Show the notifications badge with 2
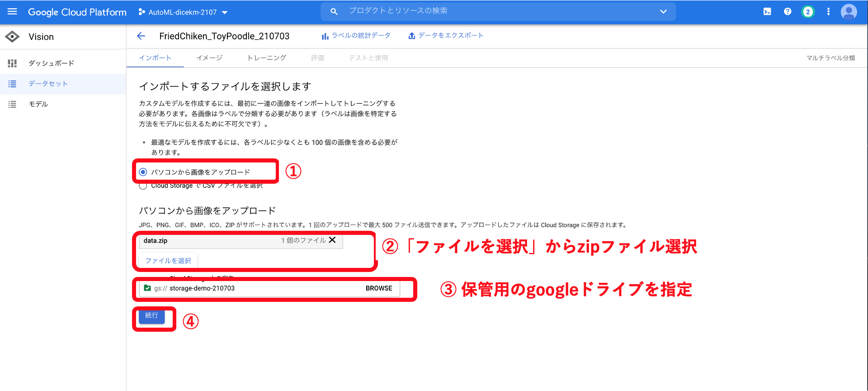 808,12
